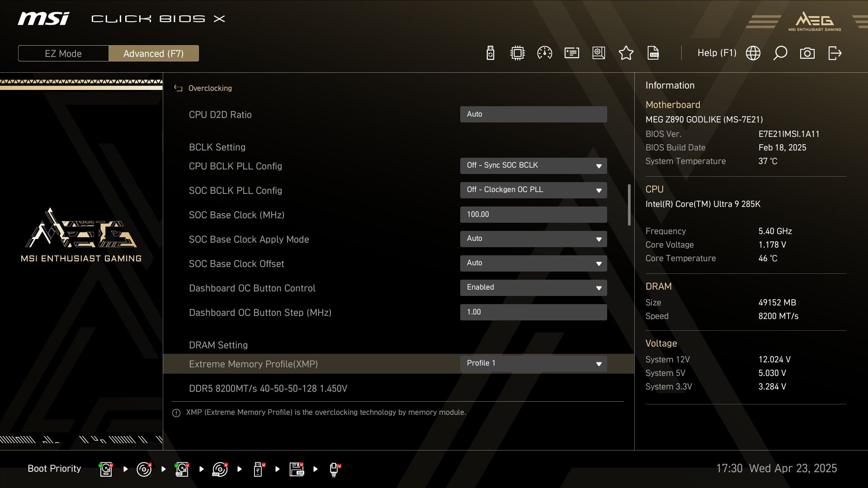Open the LOG file icon
The width and height of the screenshot is (868, 488).
point(653,53)
